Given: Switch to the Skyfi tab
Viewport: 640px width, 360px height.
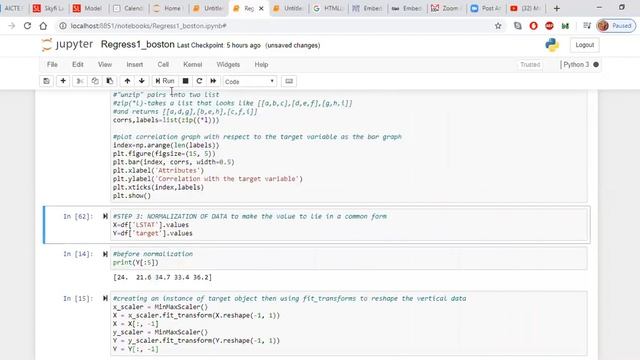Looking at the screenshot, I should coord(49,8).
